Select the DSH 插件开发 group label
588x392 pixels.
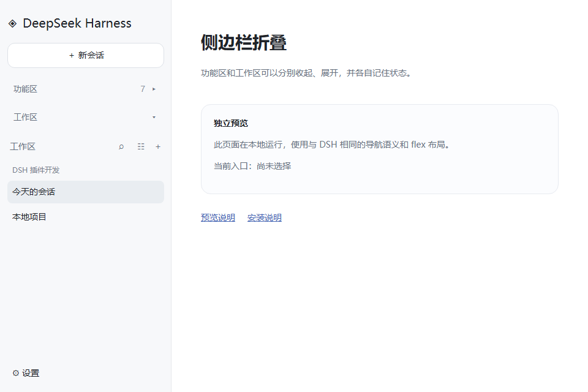tap(36, 170)
